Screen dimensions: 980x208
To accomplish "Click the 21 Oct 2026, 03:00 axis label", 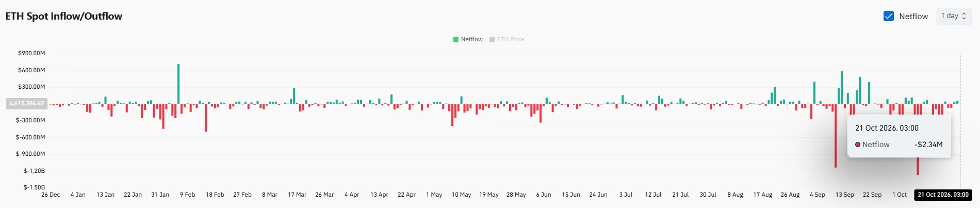I will pyautogui.click(x=943, y=195).
